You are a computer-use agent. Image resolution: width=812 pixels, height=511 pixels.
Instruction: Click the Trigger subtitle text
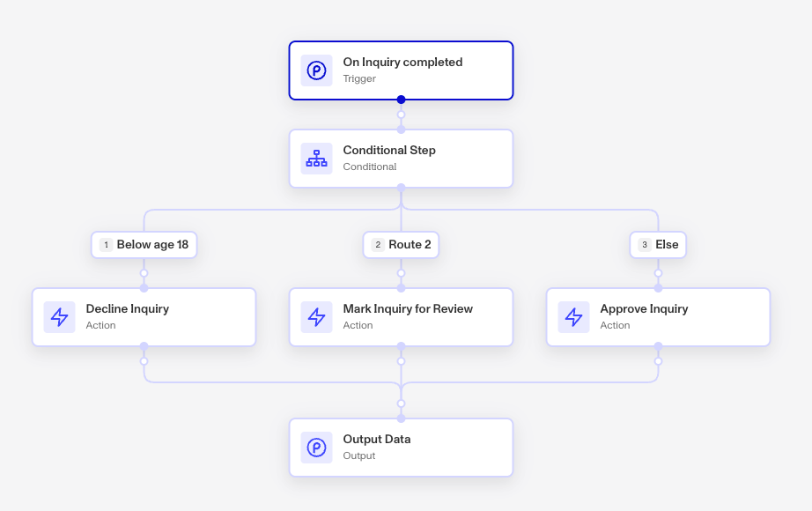[359, 78]
